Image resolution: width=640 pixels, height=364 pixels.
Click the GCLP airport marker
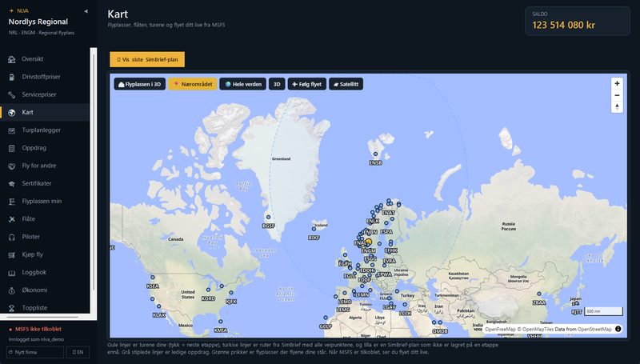[x=326, y=318]
